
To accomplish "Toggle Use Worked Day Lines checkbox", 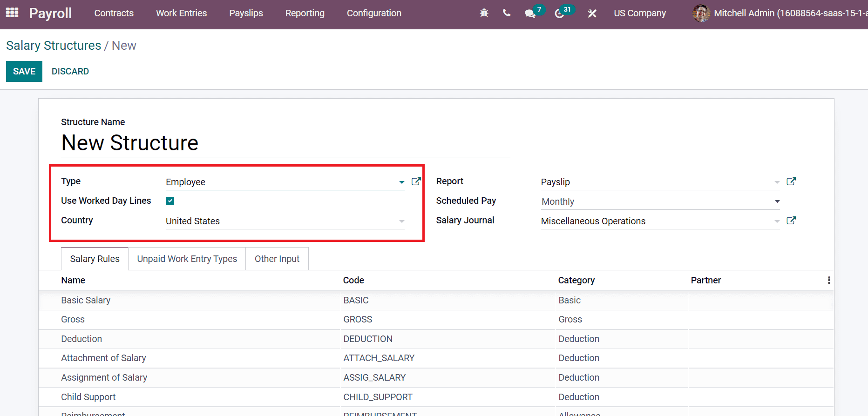I will tap(170, 201).
